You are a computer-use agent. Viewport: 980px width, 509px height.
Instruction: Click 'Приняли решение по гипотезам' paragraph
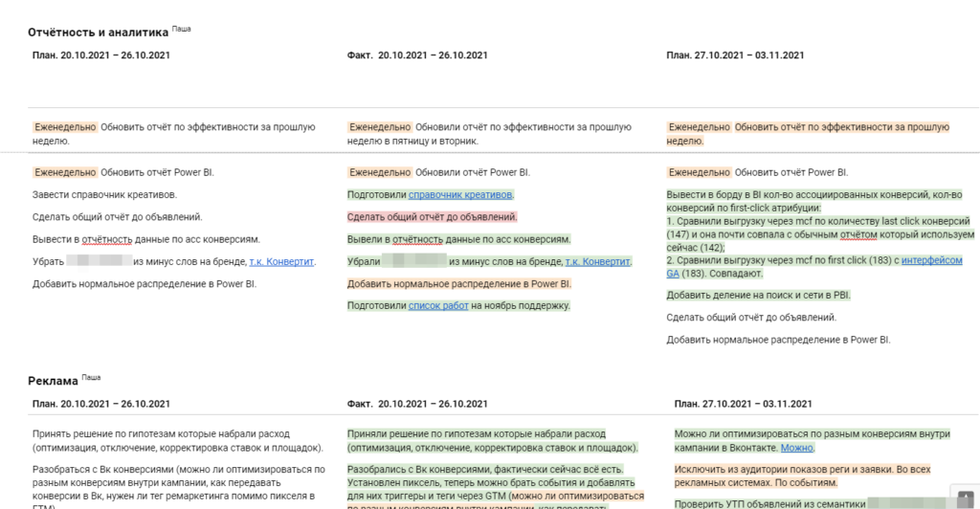point(493,441)
